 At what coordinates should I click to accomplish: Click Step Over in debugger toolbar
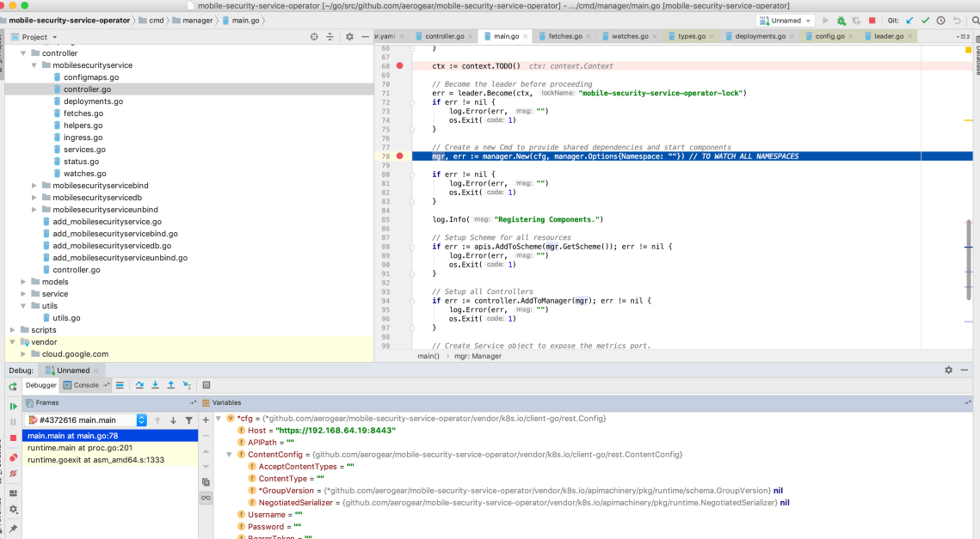[x=139, y=385]
